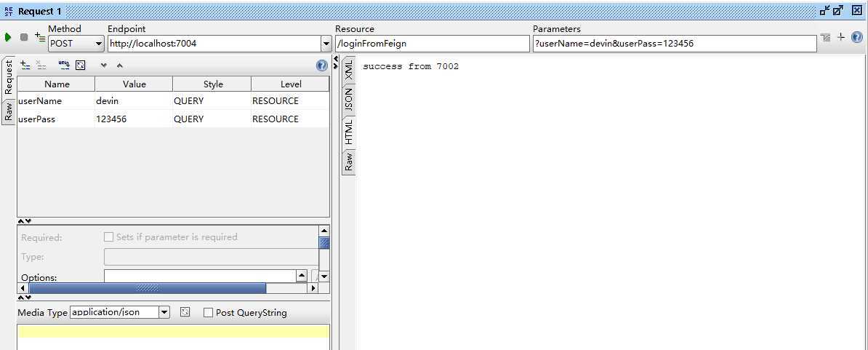Viewport: 868px width, 350px height.
Task: Toggle splitter arrows above Media Type row
Action: (x=25, y=298)
